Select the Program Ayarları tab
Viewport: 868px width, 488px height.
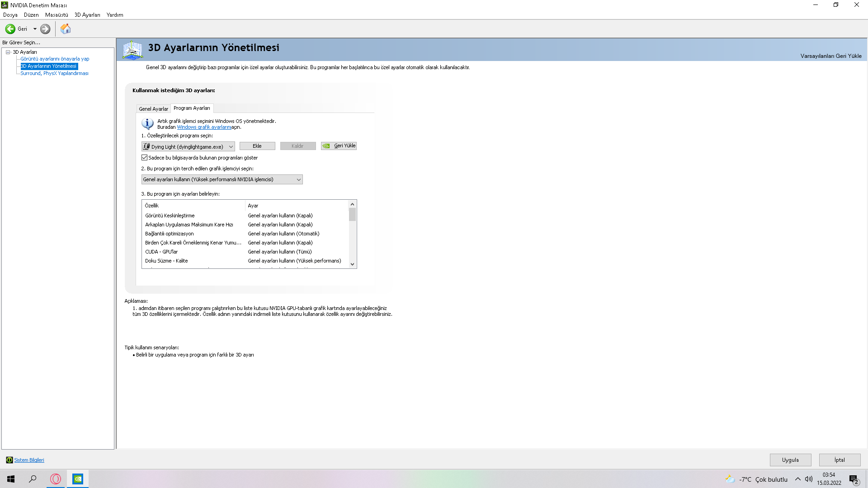pyautogui.click(x=192, y=108)
